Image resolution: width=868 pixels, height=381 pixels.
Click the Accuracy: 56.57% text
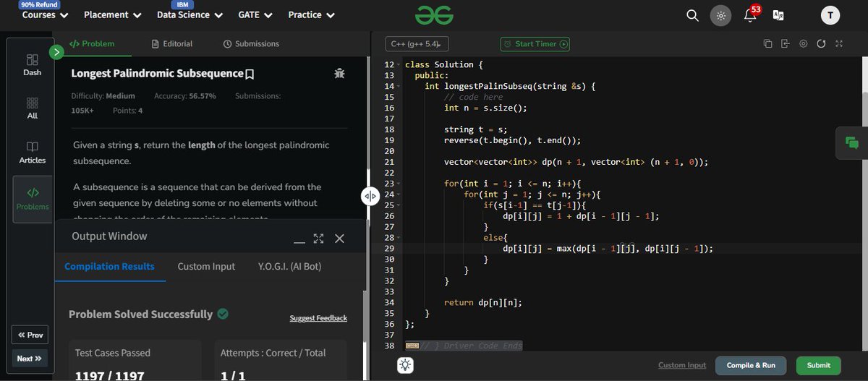pos(185,95)
